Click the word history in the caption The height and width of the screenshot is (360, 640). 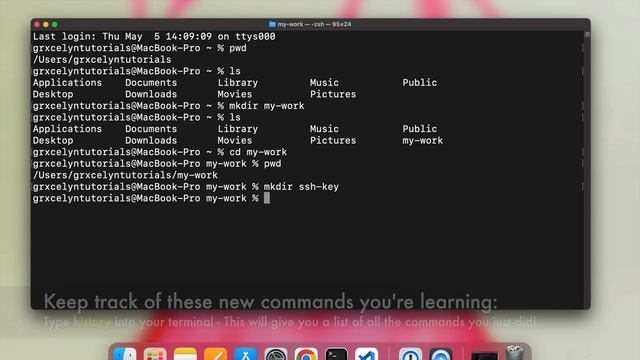92,322
